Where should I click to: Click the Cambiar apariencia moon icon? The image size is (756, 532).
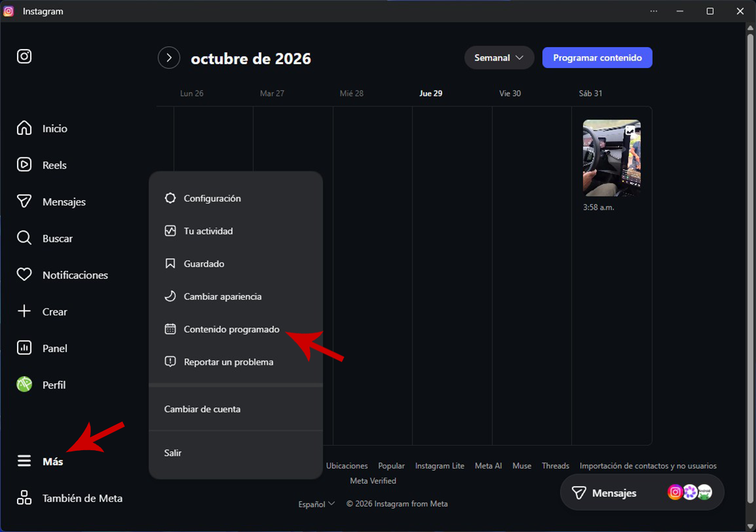coord(170,297)
